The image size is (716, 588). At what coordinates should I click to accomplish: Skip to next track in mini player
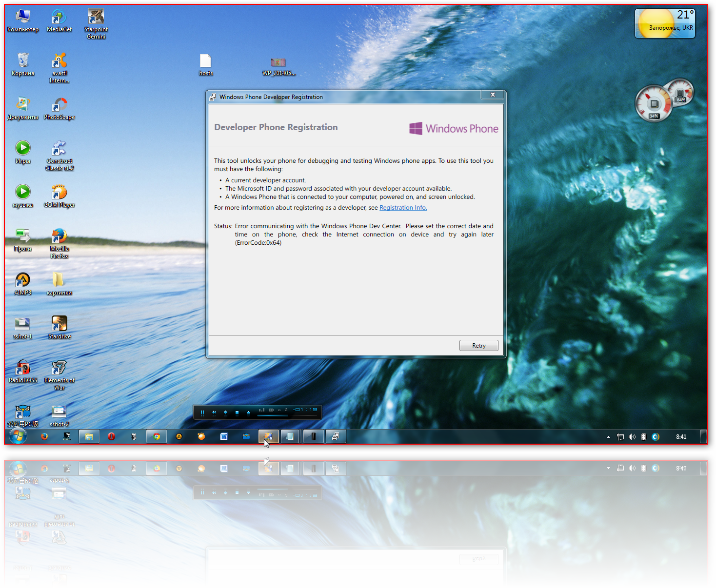click(x=225, y=412)
